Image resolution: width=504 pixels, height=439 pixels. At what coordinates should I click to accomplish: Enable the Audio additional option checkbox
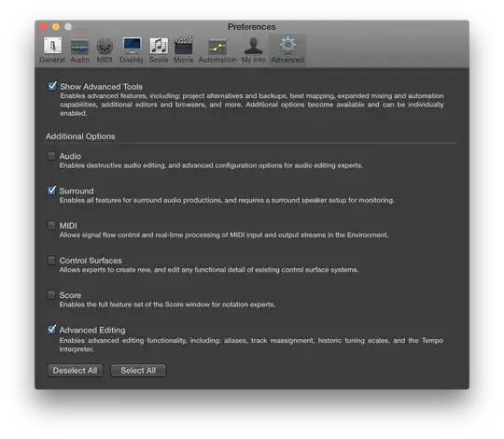(x=51, y=156)
